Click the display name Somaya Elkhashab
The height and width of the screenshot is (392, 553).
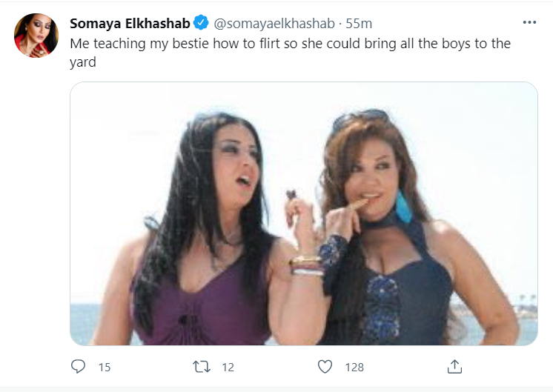pyautogui.click(x=129, y=22)
